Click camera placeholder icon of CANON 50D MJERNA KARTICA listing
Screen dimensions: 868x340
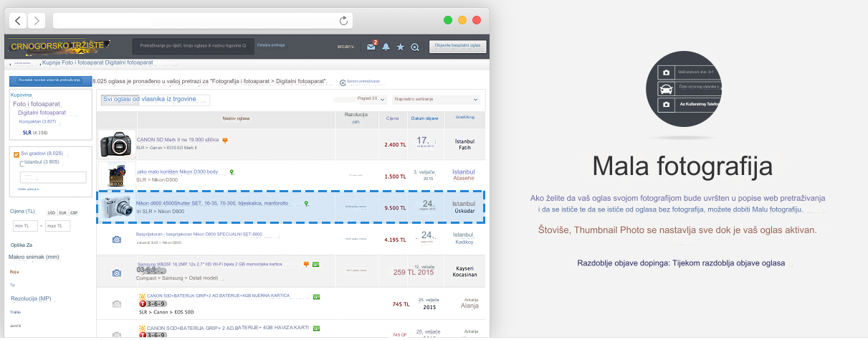tap(117, 304)
